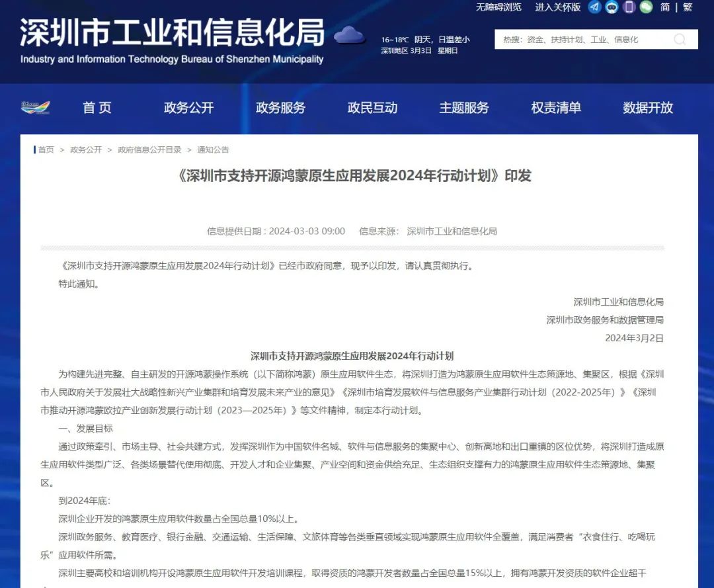Click 首页 breadcrumb link
Viewport: 714px width, 588px height.
pyautogui.click(x=46, y=150)
